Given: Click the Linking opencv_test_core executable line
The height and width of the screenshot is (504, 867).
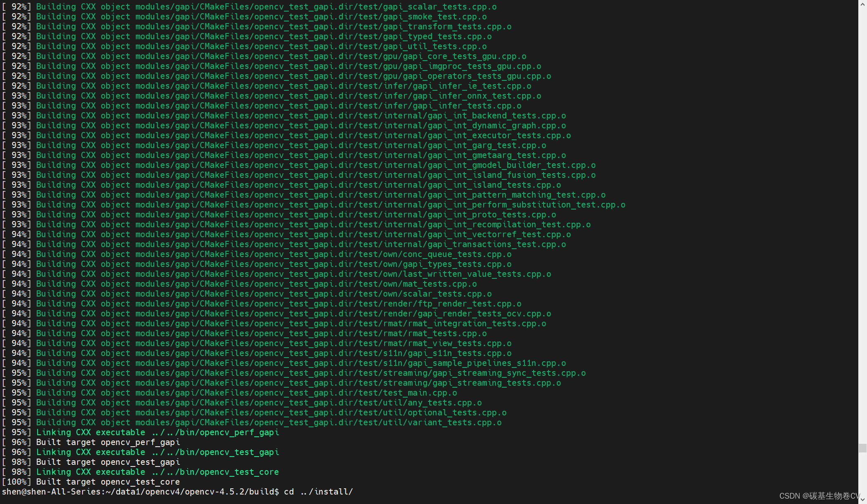Looking at the screenshot, I should 141,472.
